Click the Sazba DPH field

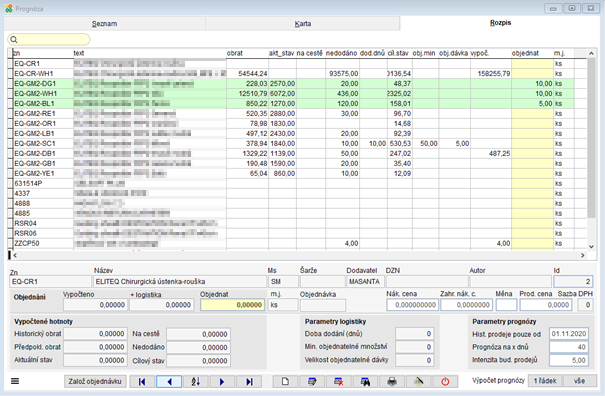[x=585, y=305]
